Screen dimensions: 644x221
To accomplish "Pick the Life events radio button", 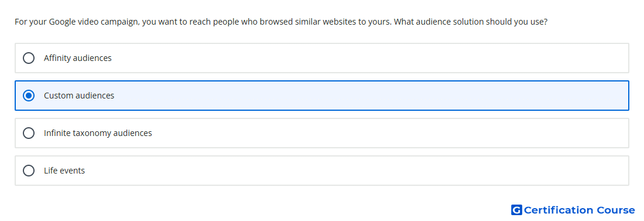I will click(x=28, y=171).
